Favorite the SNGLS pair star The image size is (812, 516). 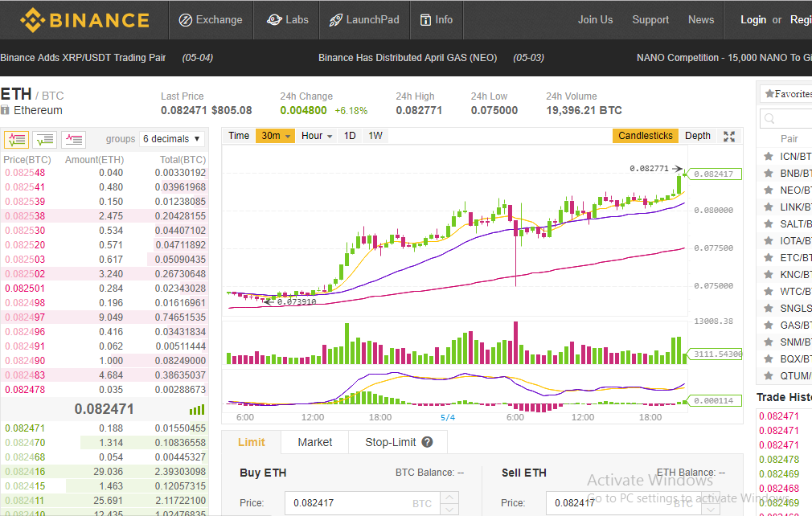coord(769,308)
